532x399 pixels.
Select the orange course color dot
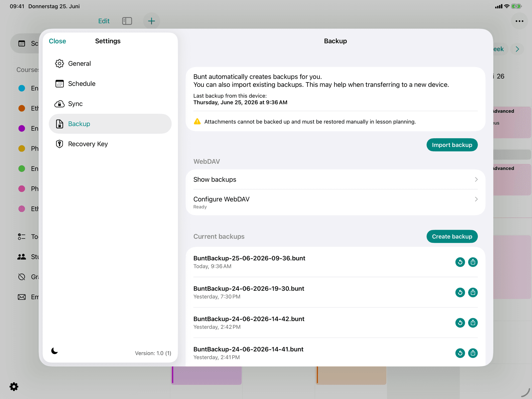[x=22, y=108]
